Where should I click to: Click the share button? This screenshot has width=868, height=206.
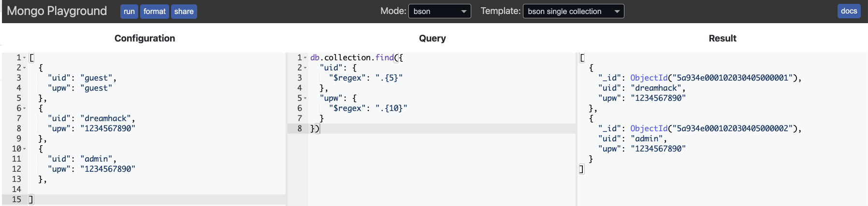click(184, 12)
